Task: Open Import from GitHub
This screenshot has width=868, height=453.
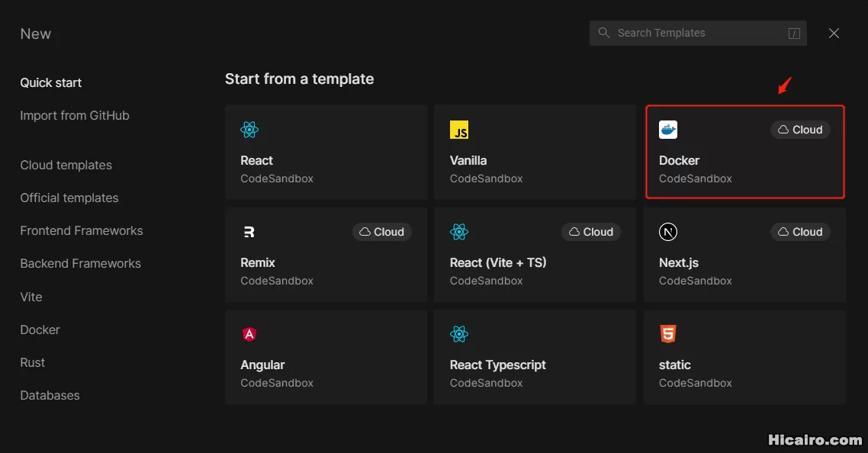Action: (75, 115)
